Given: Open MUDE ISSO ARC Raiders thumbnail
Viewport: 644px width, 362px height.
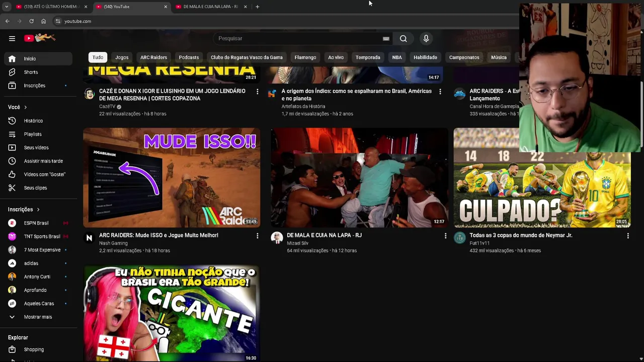Looking at the screenshot, I should [x=172, y=177].
